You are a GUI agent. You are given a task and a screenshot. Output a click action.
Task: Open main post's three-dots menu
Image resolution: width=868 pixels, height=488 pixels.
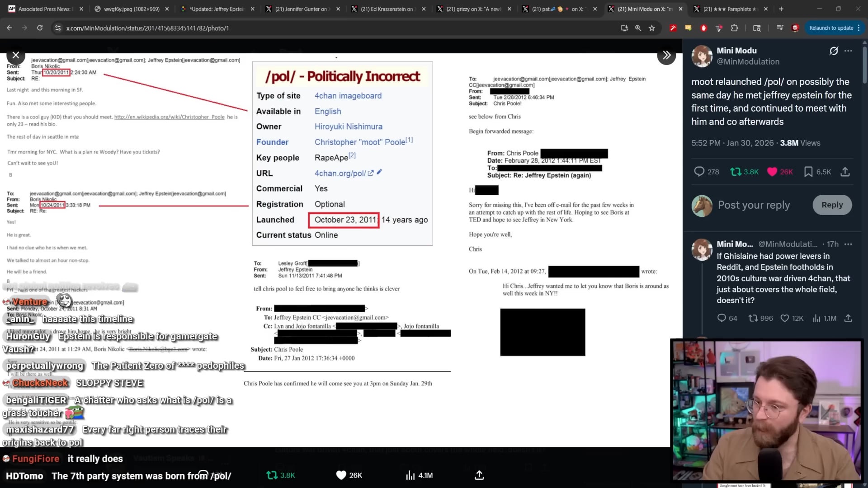848,51
